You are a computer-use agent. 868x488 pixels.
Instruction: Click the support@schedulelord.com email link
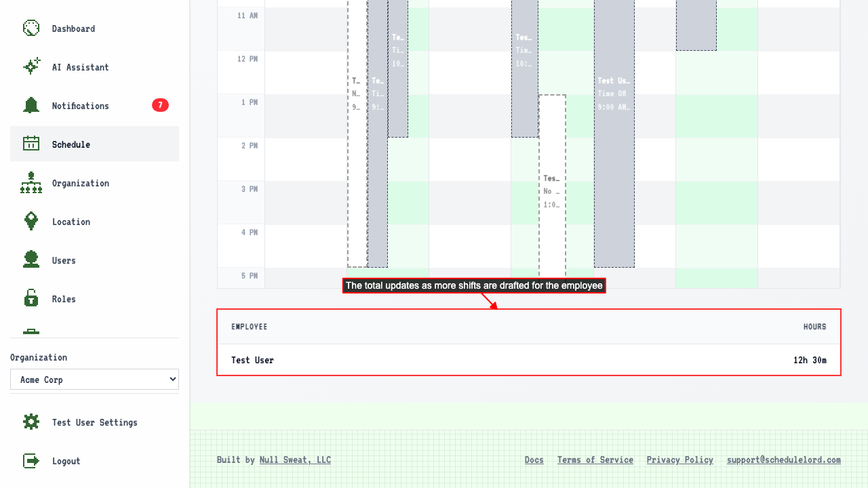coord(784,460)
